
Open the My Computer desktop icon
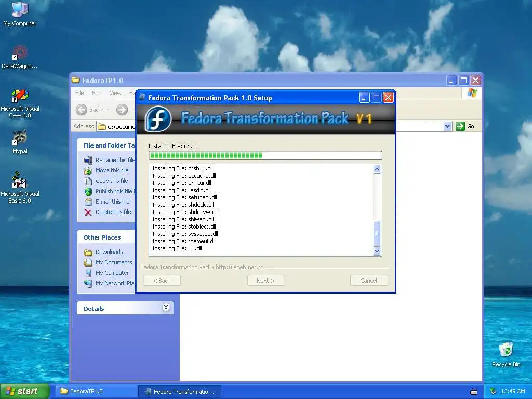20,14
